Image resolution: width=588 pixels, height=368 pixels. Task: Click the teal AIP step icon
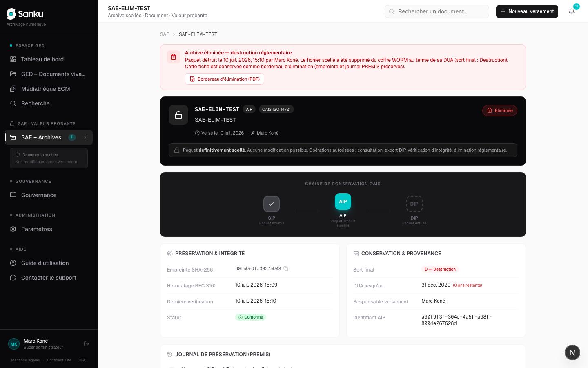343,202
